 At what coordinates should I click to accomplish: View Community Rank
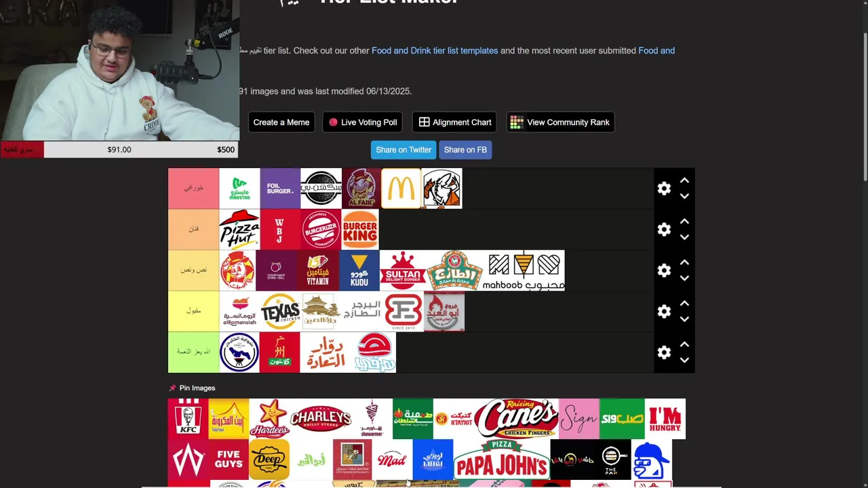click(x=560, y=122)
